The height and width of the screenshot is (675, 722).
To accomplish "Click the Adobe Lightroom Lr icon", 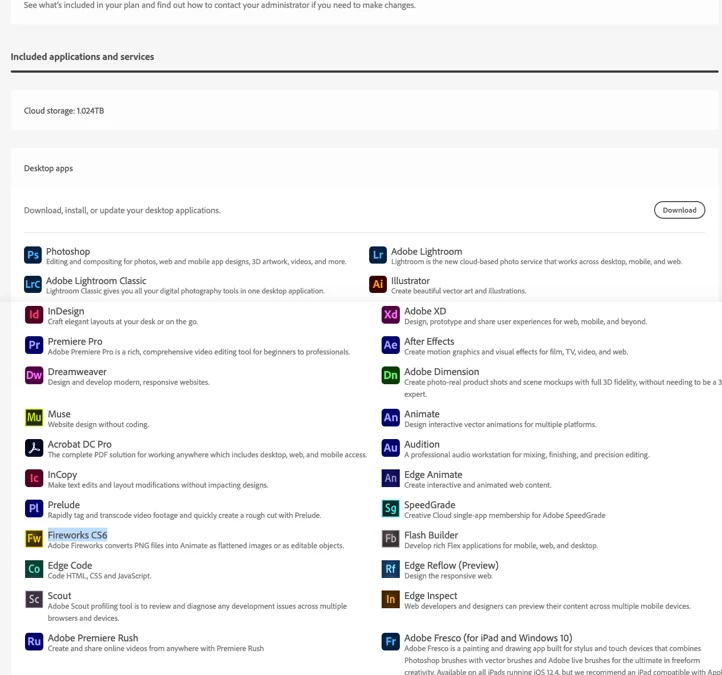I will 378,255.
